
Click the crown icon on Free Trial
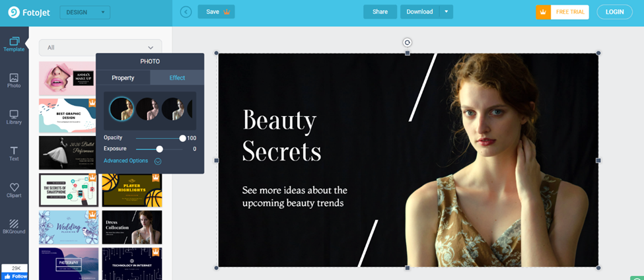543,12
